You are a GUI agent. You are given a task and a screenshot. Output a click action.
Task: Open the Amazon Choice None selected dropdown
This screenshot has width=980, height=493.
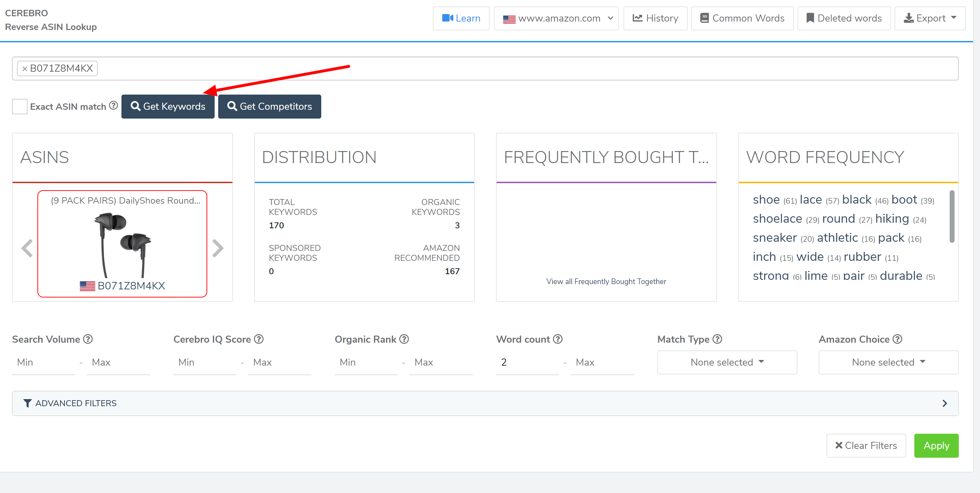[888, 362]
